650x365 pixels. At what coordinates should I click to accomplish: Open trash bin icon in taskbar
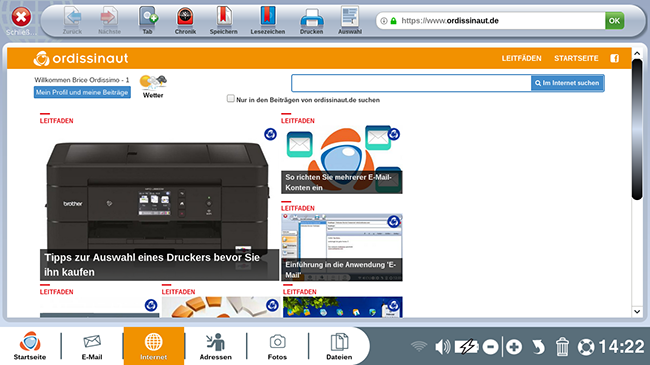pyautogui.click(x=562, y=347)
